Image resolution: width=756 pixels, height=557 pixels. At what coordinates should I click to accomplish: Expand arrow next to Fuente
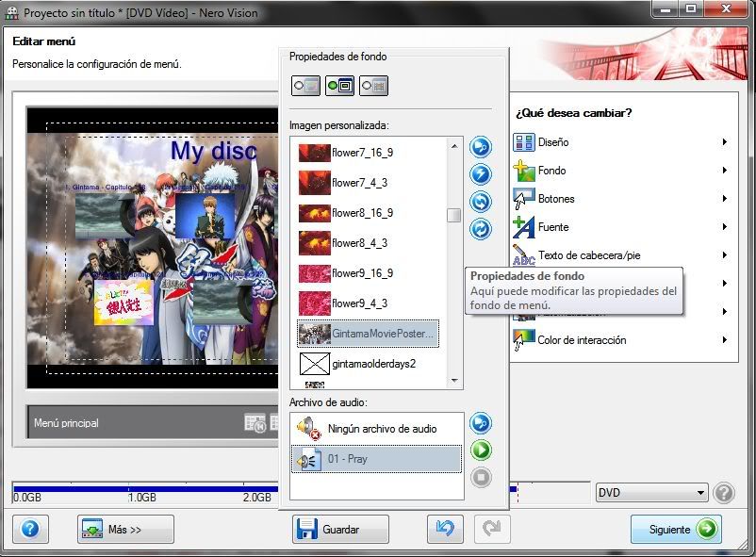tap(724, 226)
